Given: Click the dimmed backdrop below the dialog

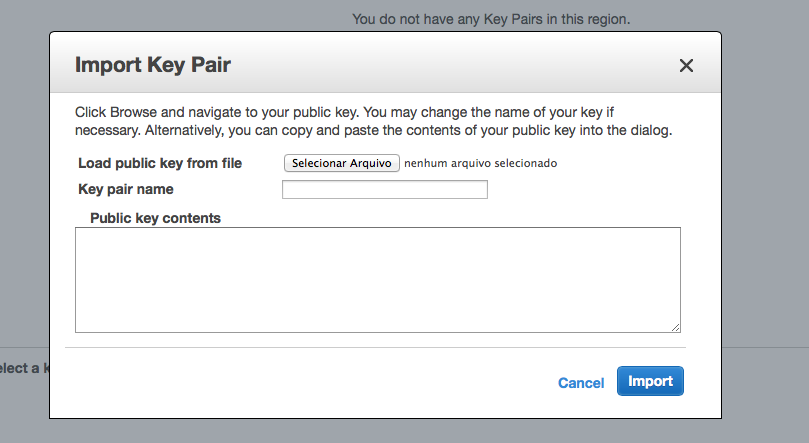Looking at the screenshot, I should click(400, 432).
